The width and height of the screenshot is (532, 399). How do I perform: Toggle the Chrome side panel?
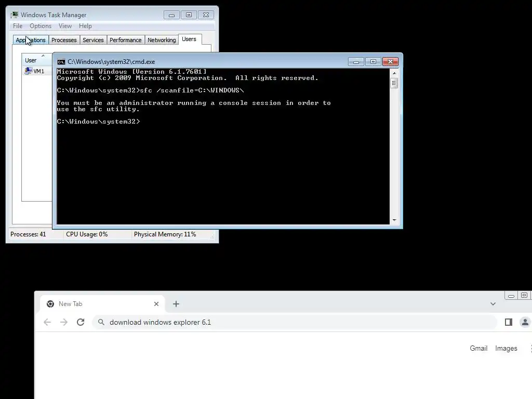point(508,322)
